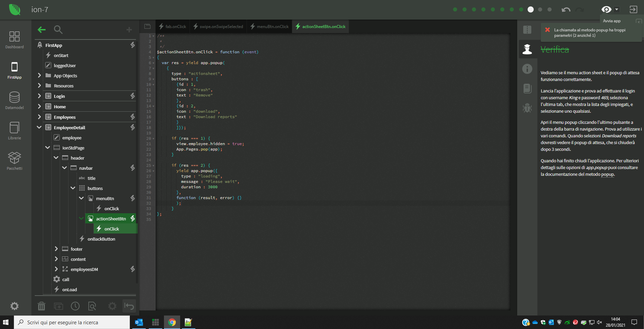Open dropdown arrow next to eye icon
Viewport: 644px width, 329px height.
point(617,9)
